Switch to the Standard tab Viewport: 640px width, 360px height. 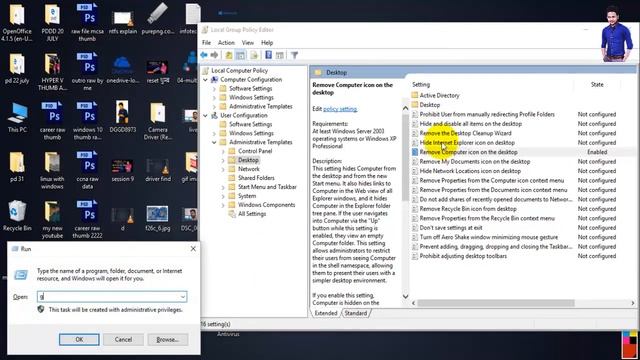[x=356, y=313]
